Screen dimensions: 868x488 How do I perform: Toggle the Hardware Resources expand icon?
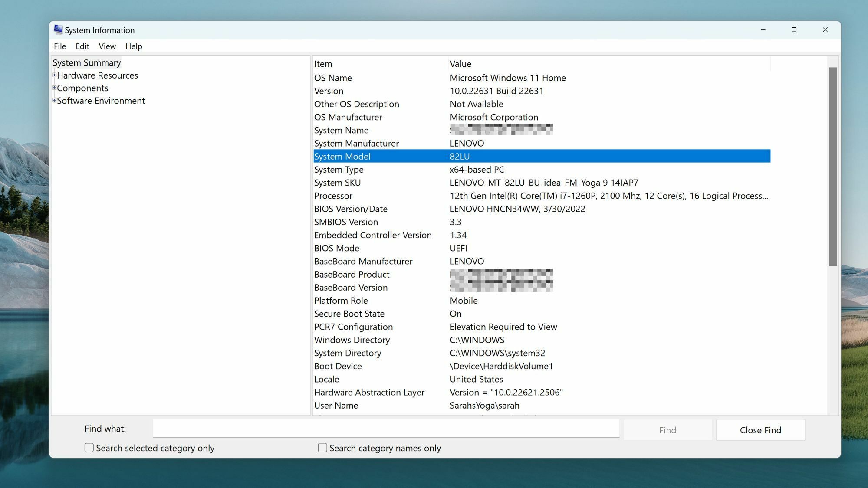[54, 75]
